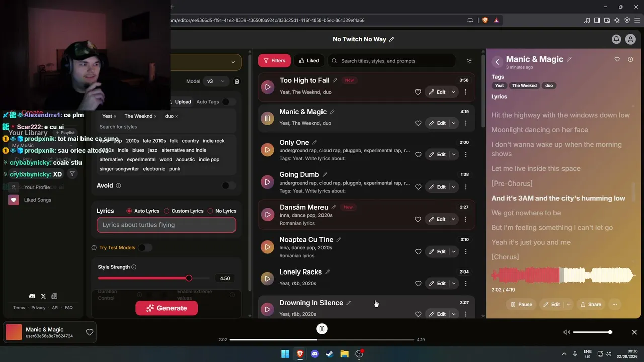Like the song Noaptea Cu Tine

pyautogui.click(x=418, y=252)
